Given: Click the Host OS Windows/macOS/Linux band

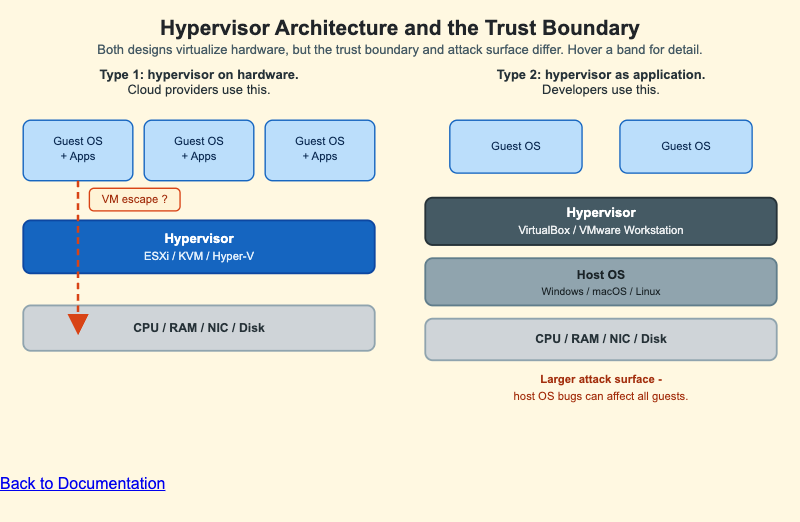Looking at the screenshot, I should (601, 282).
